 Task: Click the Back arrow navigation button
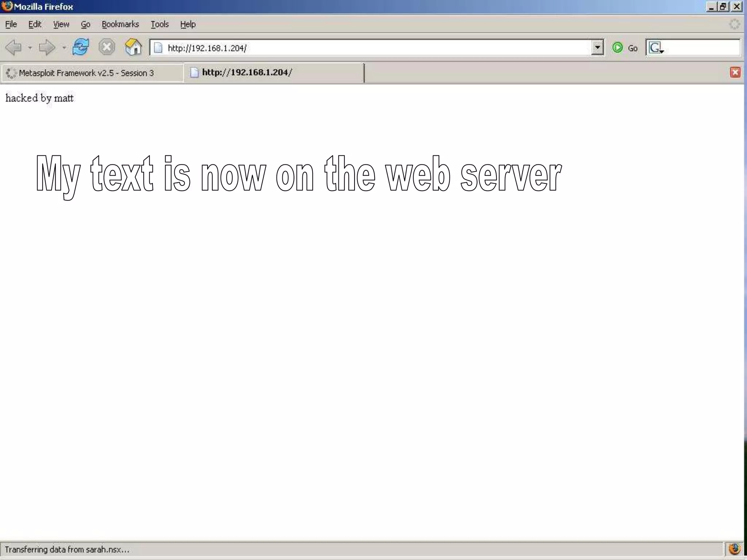(x=14, y=48)
